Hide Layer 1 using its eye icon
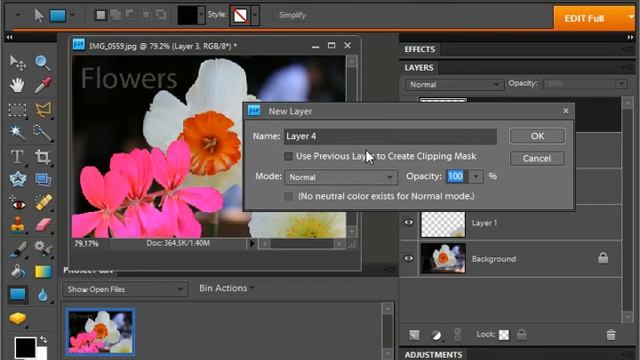The height and width of the screenshot is (360, 640). pos(409,222)
